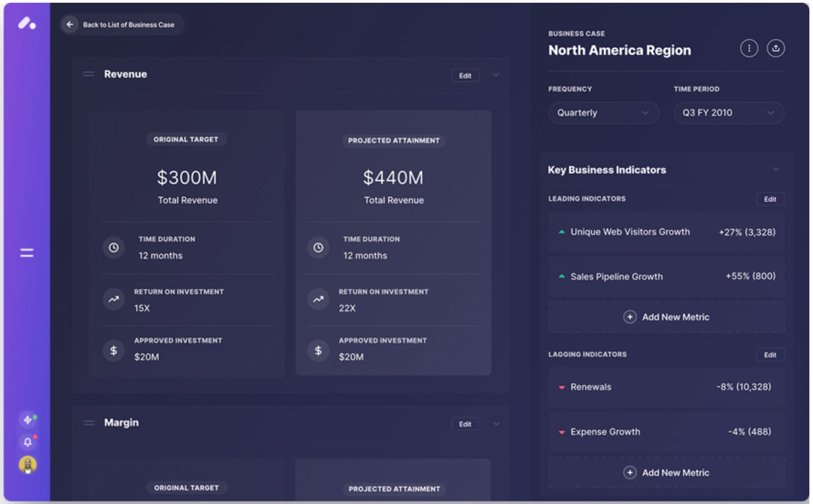Viewport: 813px width, 504px height.
Task: Click the $300M Total Revenue value
Action: point(187,178)
